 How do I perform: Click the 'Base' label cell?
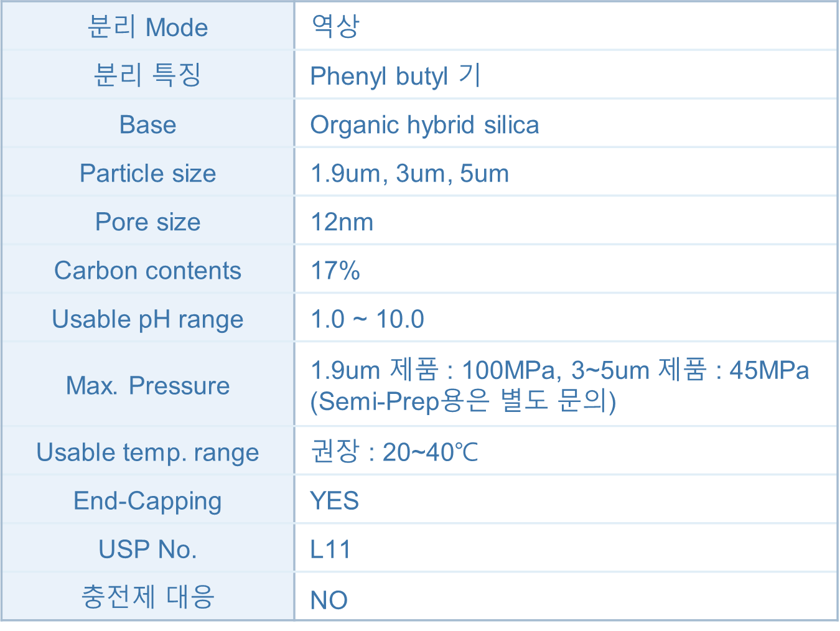[147, 124]
